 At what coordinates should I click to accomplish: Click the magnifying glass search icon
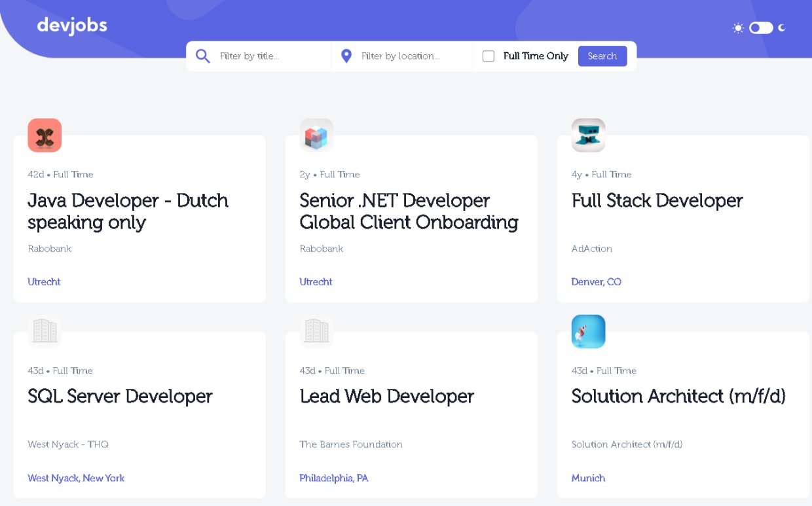(203, 56)
